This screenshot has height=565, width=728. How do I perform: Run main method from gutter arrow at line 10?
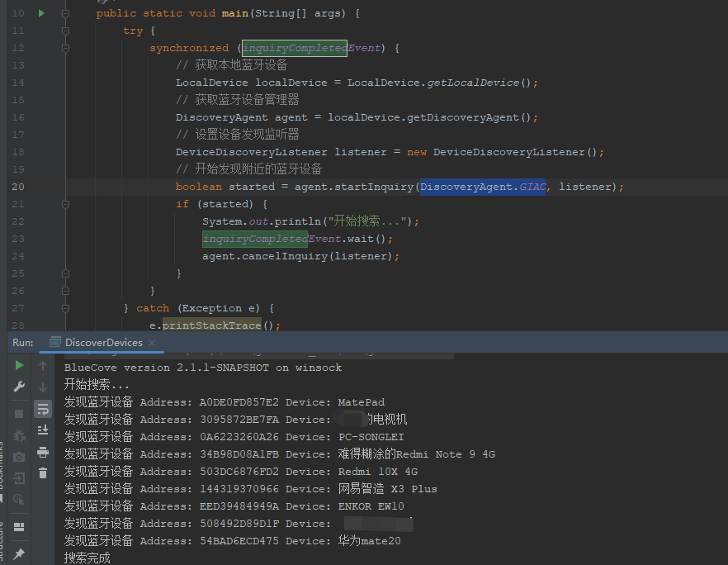click(41, 13)
